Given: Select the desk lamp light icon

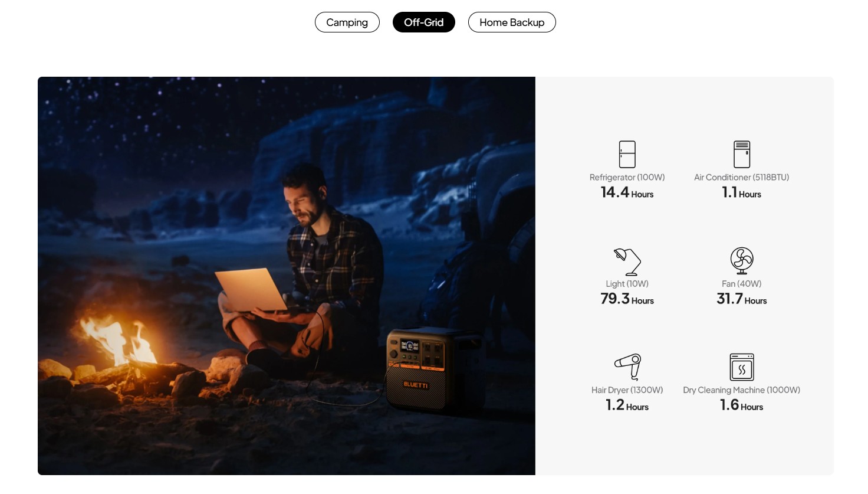Looking at the screenshot, I should (627, 261).
